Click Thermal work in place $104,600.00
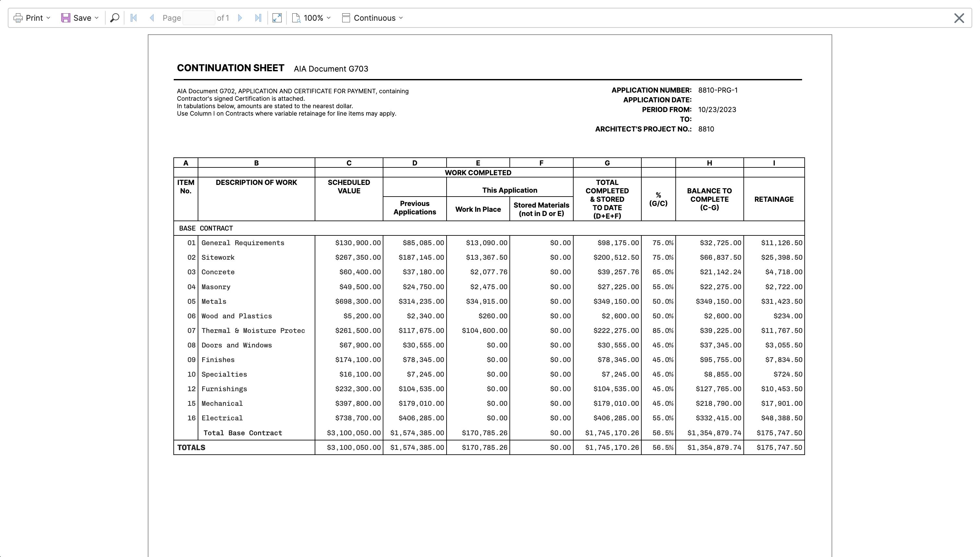The height and width of the screenshot is (557, 980). click(484, 331)
